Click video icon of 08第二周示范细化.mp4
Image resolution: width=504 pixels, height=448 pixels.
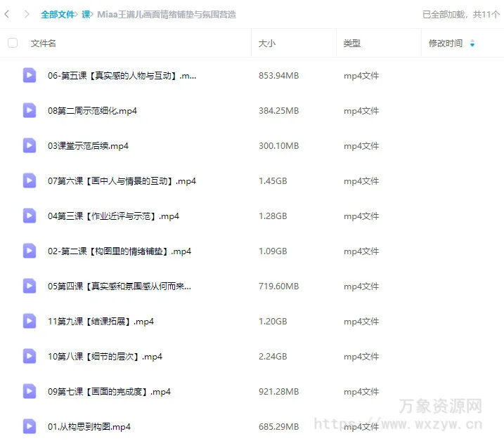[30, 110]
